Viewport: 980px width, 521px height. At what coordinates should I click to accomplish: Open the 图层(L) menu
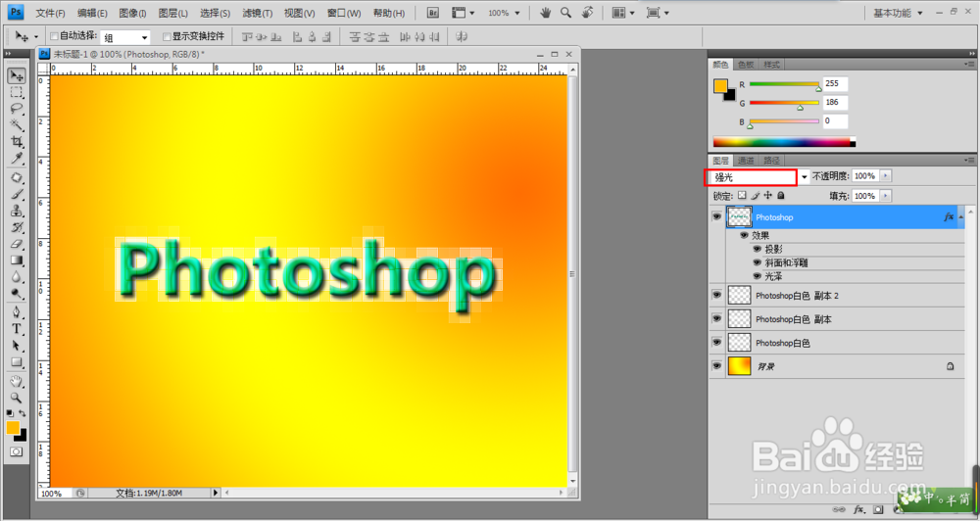(173, 13)
